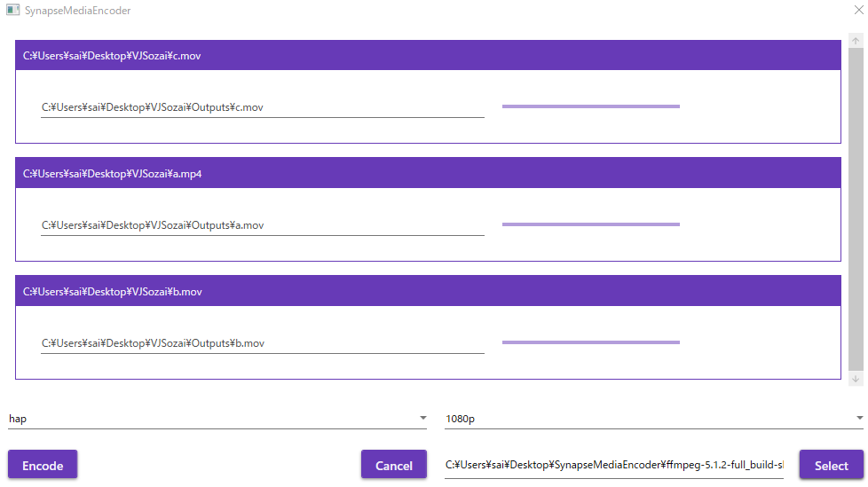
Task: Edit the a.mov output path field
Action: click(x=262, y=225)
